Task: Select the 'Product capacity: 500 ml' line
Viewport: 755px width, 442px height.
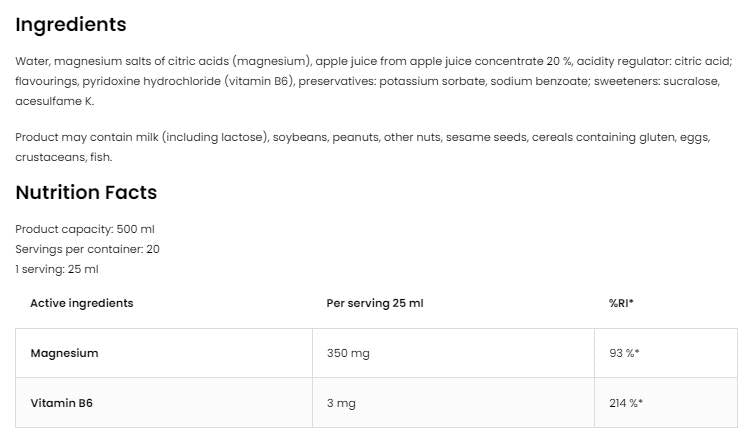Action: [85, 229]
